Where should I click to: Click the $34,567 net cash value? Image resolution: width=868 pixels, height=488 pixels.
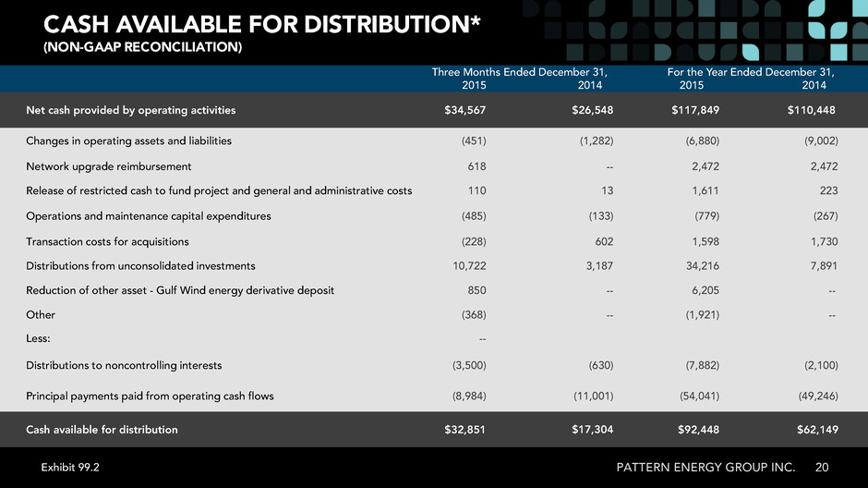coord(465,110)
